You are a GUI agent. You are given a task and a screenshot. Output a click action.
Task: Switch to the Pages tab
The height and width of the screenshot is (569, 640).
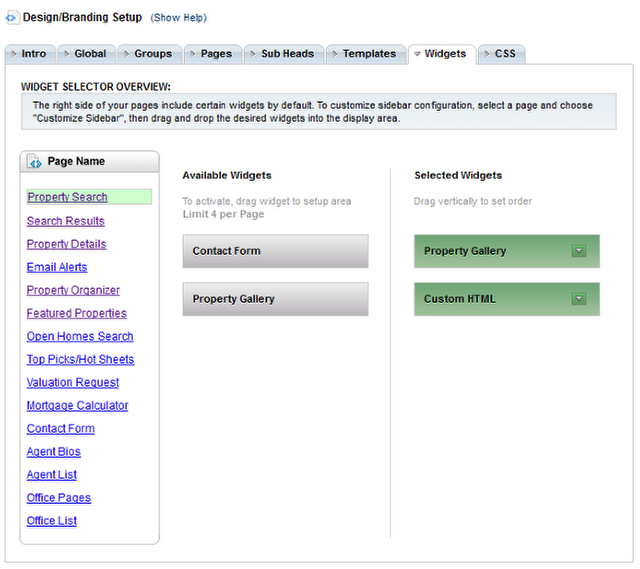click(x=213, y=54)
